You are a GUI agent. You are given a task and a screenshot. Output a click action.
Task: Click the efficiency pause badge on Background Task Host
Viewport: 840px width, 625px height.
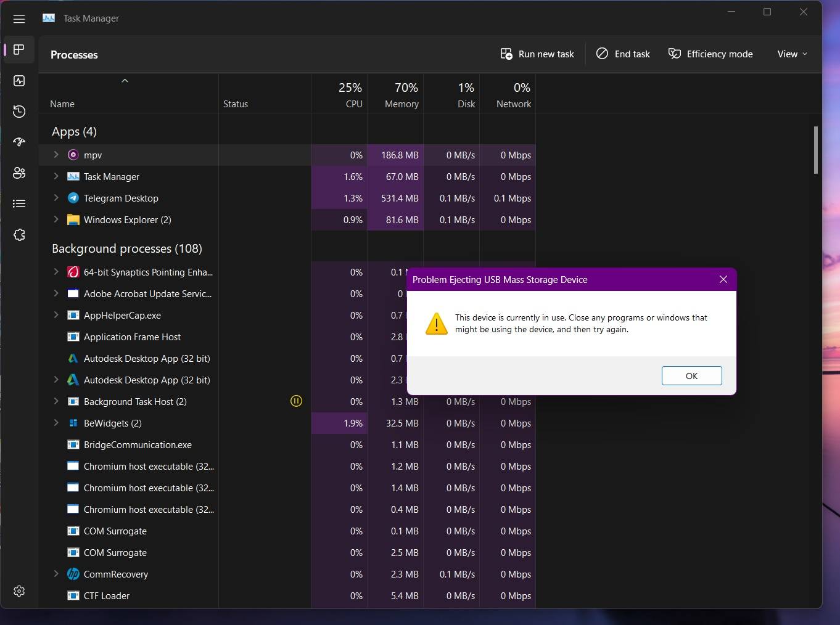tap(296, 401)
